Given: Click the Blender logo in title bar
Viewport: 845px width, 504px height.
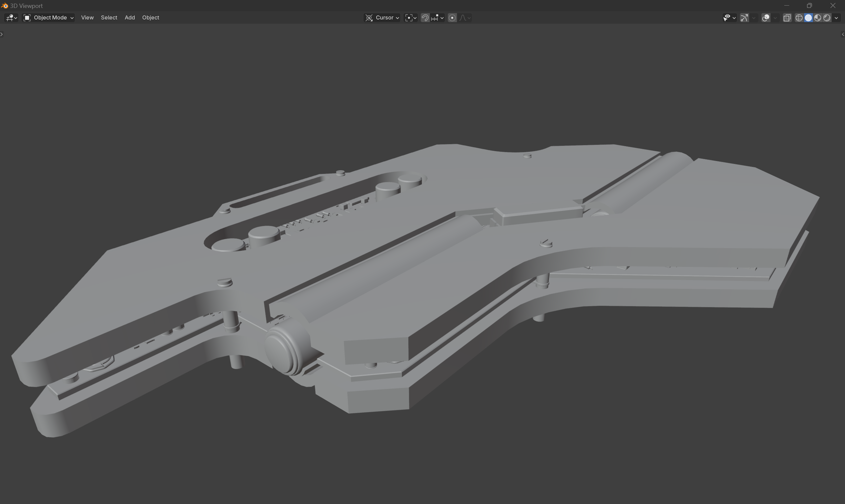Looking at the screenshot, I should pos(4,6).
